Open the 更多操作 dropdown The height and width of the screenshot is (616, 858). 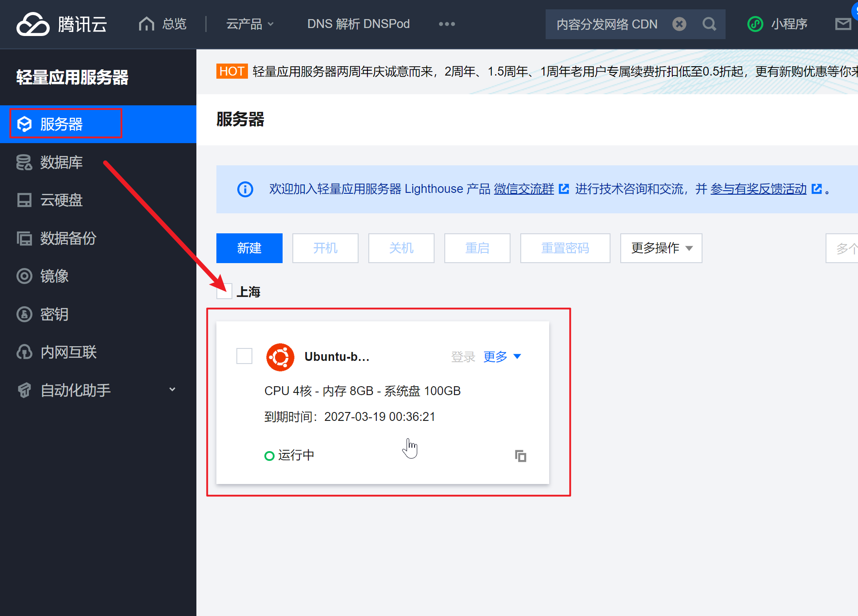click(x=660, y=248)
